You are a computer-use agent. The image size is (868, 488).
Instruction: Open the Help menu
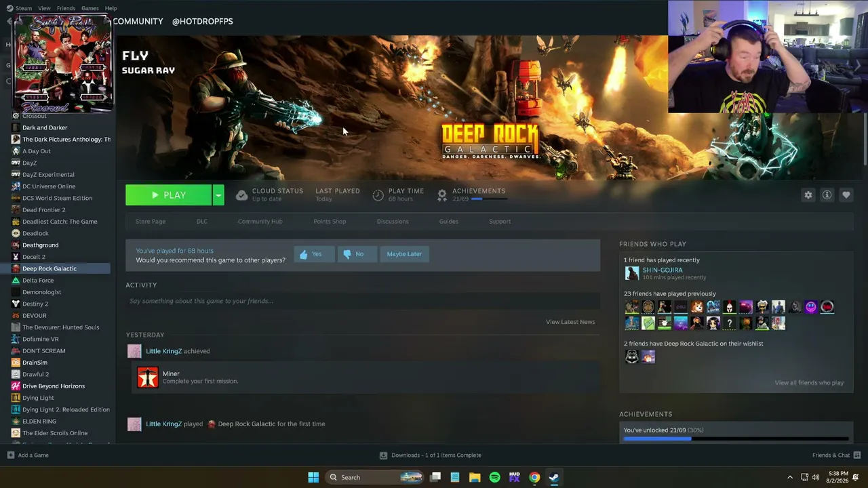click(x=111, y=8)
